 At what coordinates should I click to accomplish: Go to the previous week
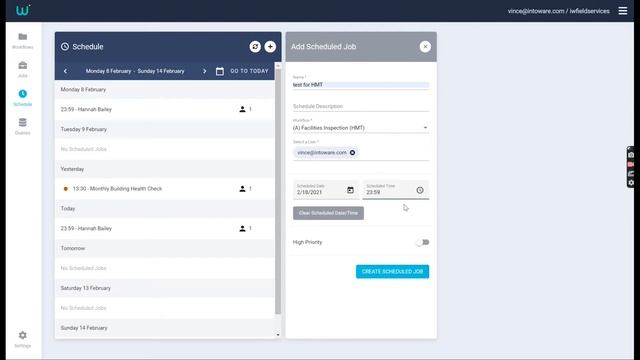click(65, 71)
